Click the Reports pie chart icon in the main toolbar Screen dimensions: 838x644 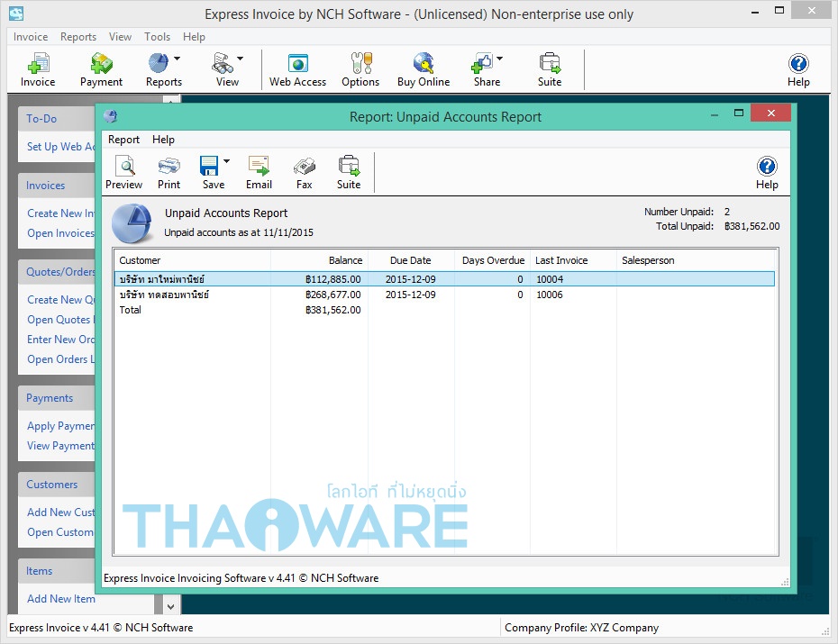pos(159,63)
